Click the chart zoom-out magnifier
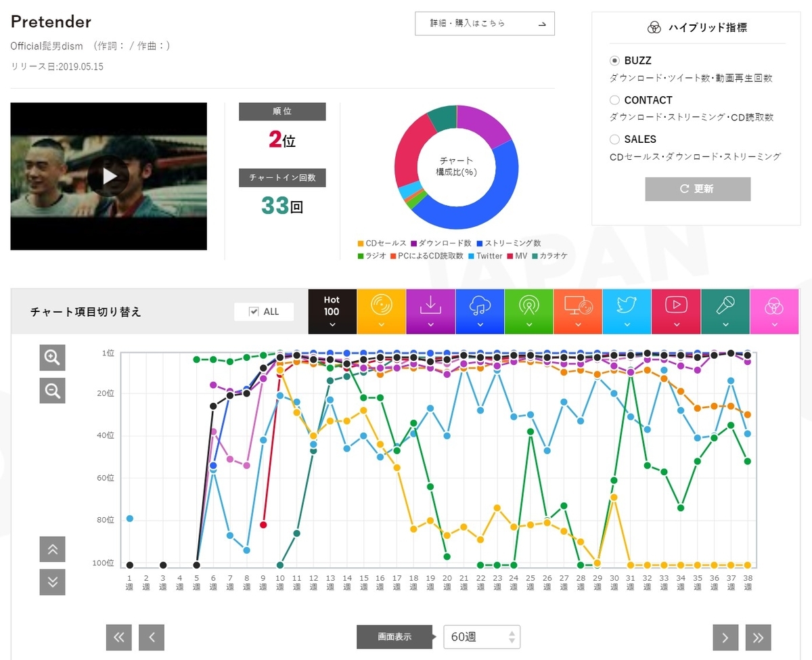 point(52,390)
